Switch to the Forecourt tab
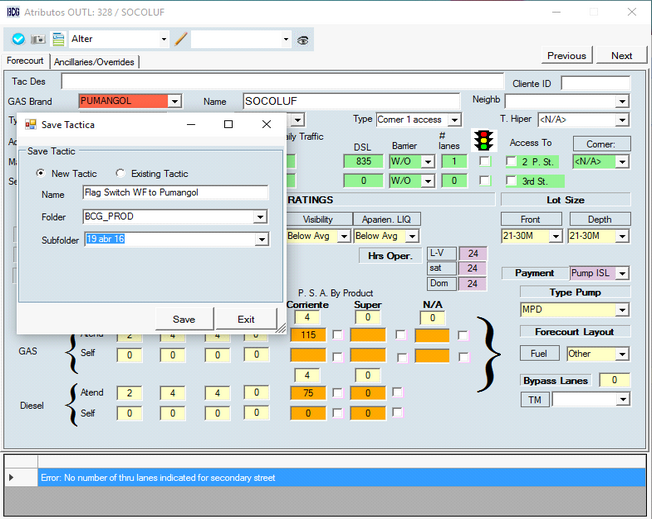652x519 pixels. click(x=25, y=61)
